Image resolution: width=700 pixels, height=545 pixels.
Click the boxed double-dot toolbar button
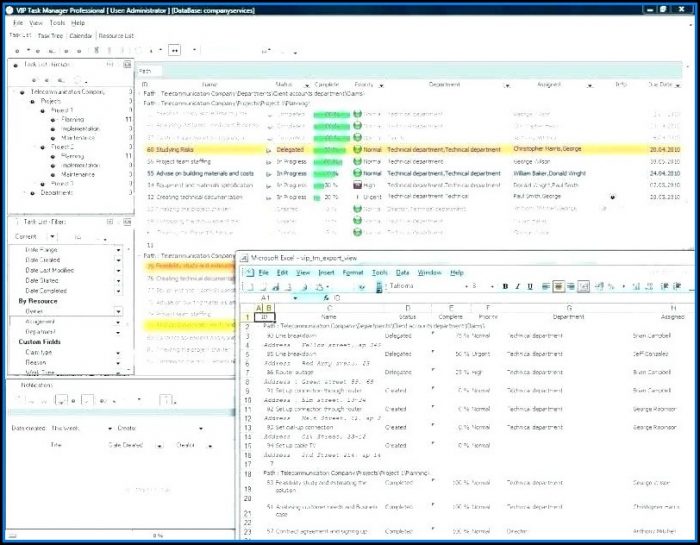tap(175, 50)
